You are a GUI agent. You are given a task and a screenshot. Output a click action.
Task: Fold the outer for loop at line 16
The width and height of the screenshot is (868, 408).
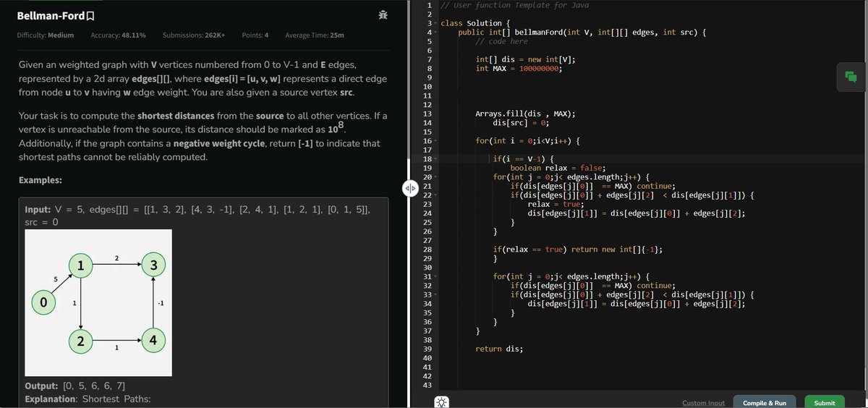434,141
